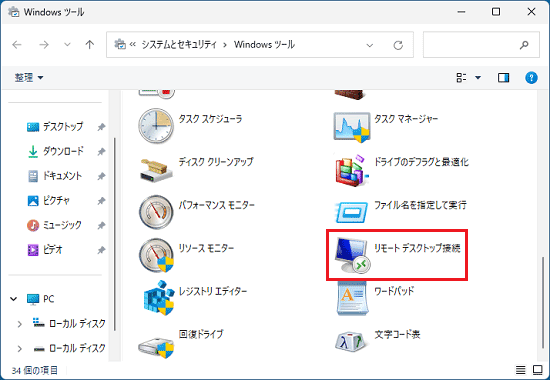
Task: Open the リモート デスクトップ接続 icon
Action: pyautogui.click(x=352, y=255)
